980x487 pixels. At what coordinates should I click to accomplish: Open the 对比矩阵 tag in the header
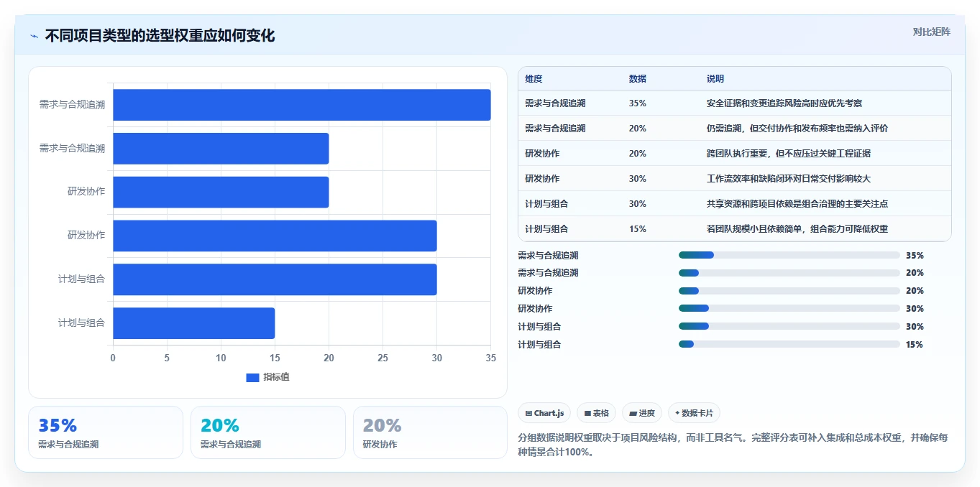(x=932, y=32)
